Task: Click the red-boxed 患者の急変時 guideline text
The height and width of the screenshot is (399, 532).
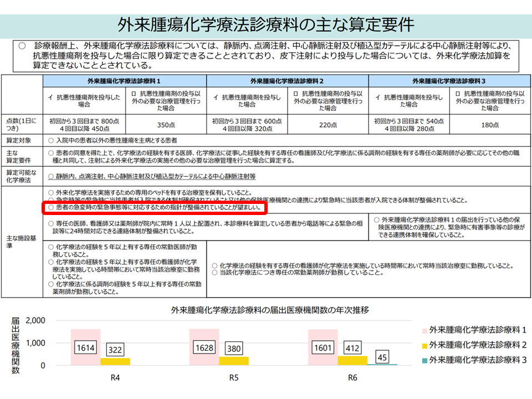Action: 155,208
